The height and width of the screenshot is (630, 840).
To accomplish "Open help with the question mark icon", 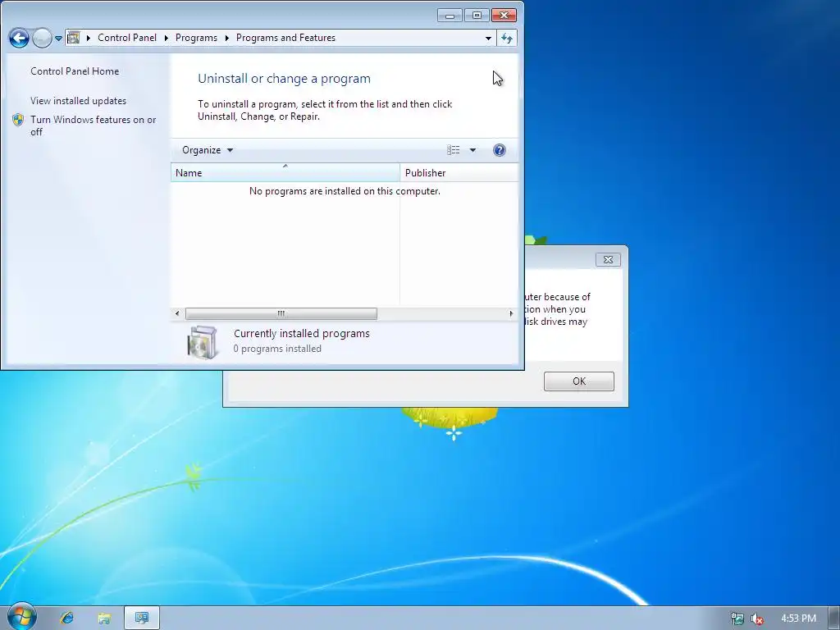I will point(500,150).
